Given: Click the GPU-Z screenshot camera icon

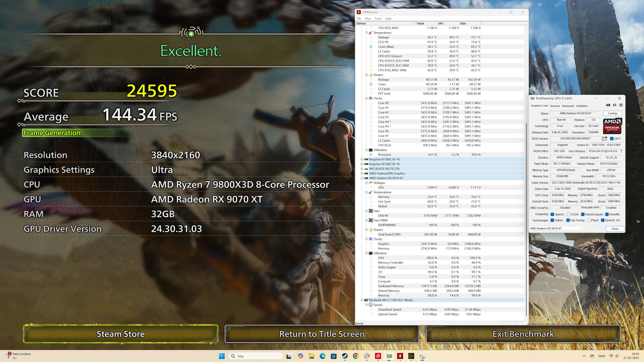Looking at the screenshot, I should [608, 105].
